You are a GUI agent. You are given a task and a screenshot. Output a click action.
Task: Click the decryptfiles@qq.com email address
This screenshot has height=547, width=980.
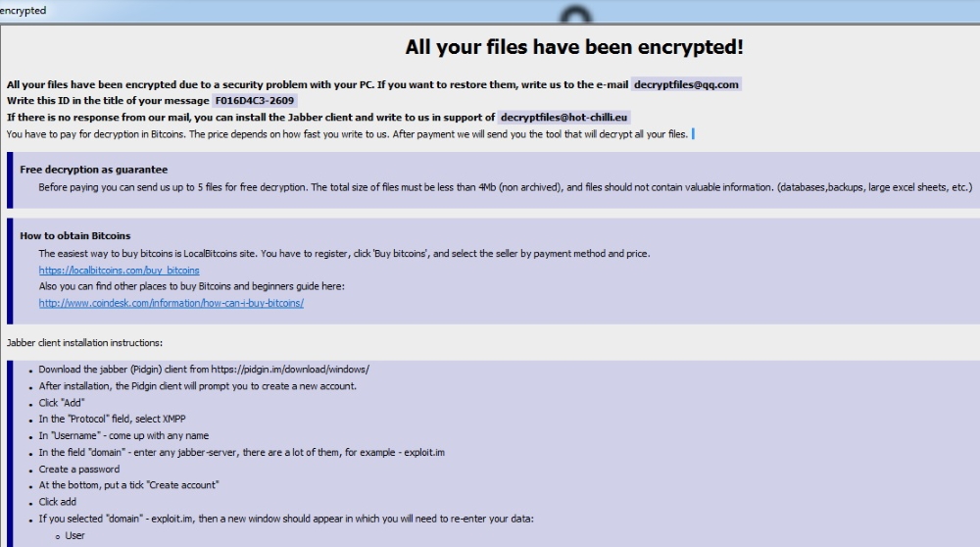coord(686,84)
